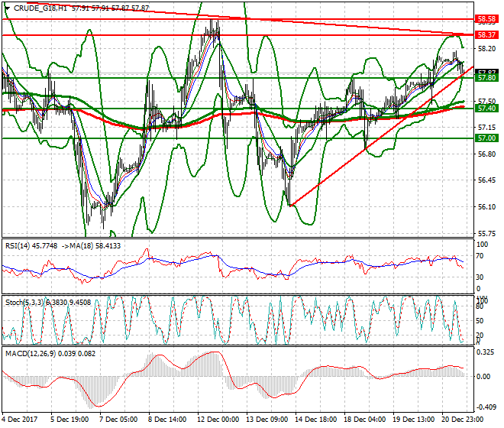Click the 8 Dec 14:00 time label
Image resolution: width=504 pixels, height=428 pixels.
click(167, 420)
